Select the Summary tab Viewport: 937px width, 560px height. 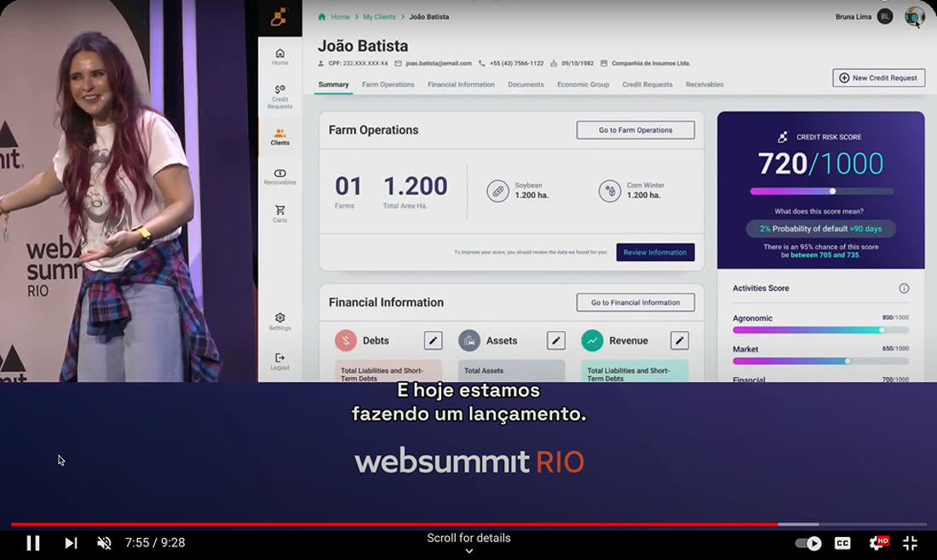point(333,85)
